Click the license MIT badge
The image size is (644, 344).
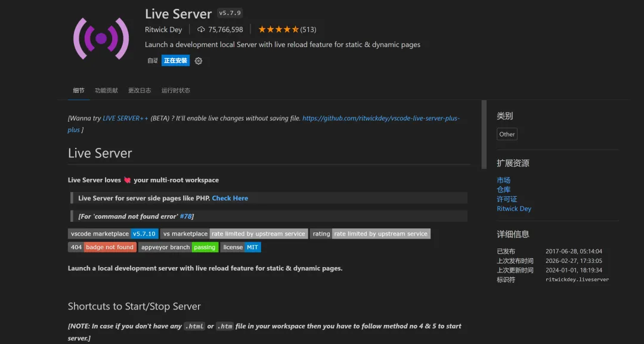(241, 247)
